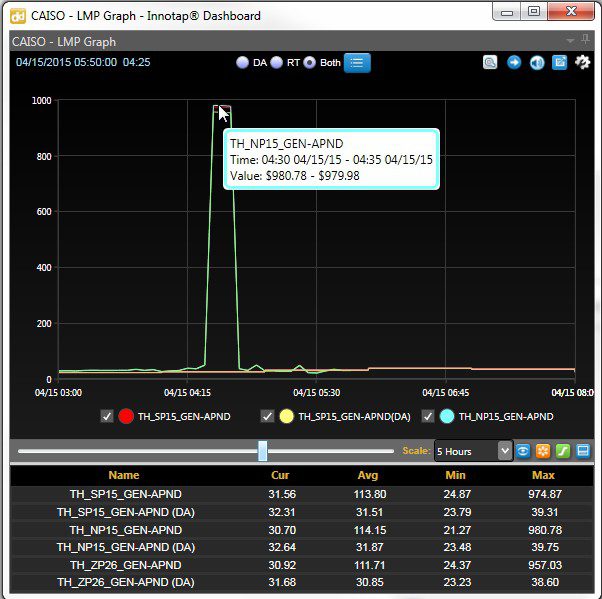Screen dimensions: 602x599
Task: Click the timeline slider thumb
Action: point(263,451)
